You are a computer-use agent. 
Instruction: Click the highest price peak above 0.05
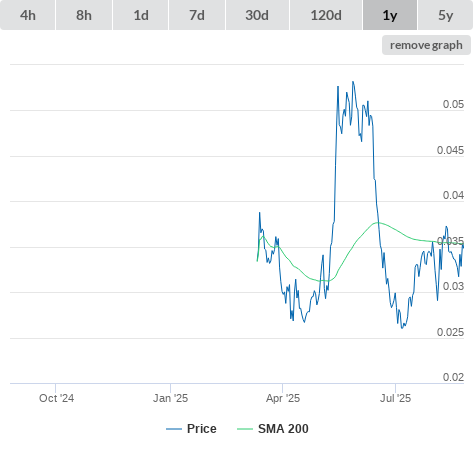point(353,82)
